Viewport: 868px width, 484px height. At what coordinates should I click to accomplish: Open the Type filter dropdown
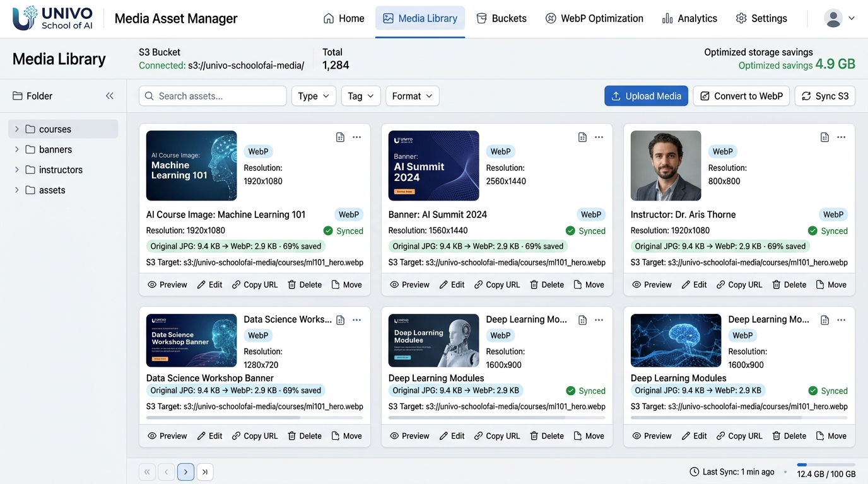[314, 96]
